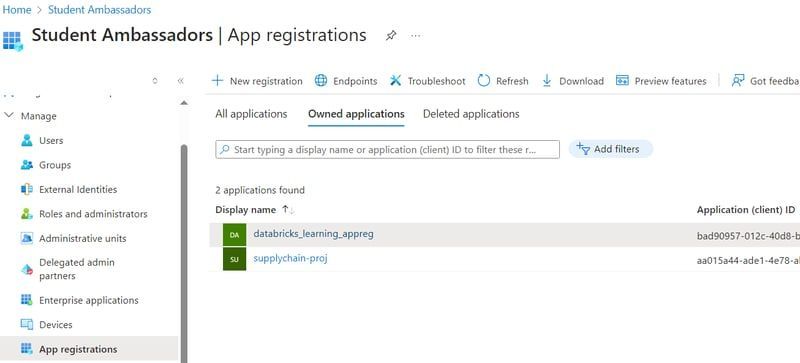Select the Got feedback option
Viewport: 800px width, 363px height.
click(765, 81)
